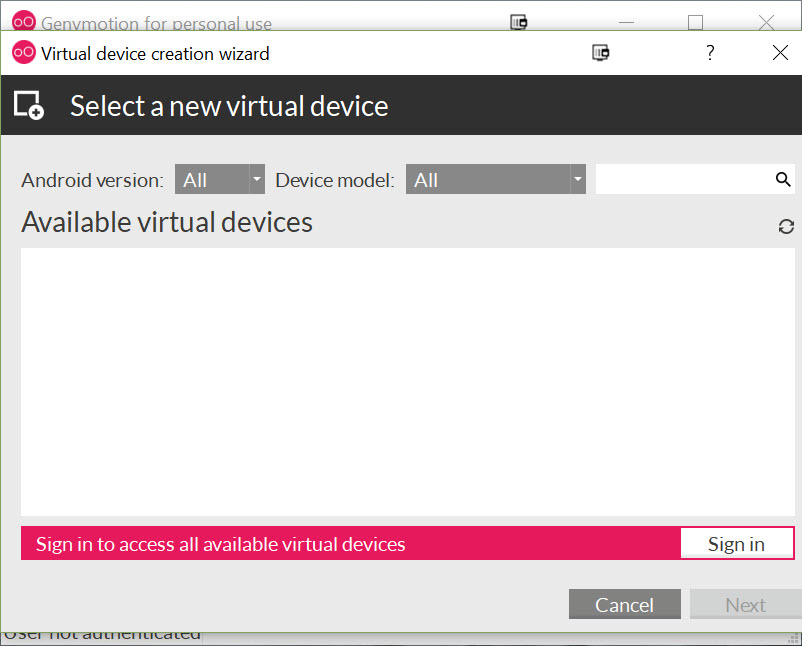Click the Genymotion logo in wizard title bar

[x=24, y=52]
